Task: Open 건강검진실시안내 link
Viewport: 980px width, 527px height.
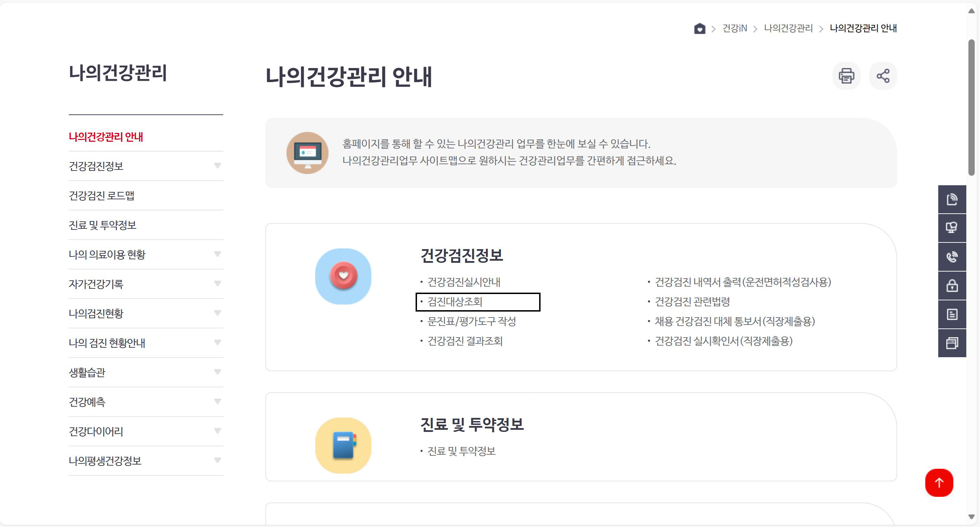Action: (x=464, y=282)
